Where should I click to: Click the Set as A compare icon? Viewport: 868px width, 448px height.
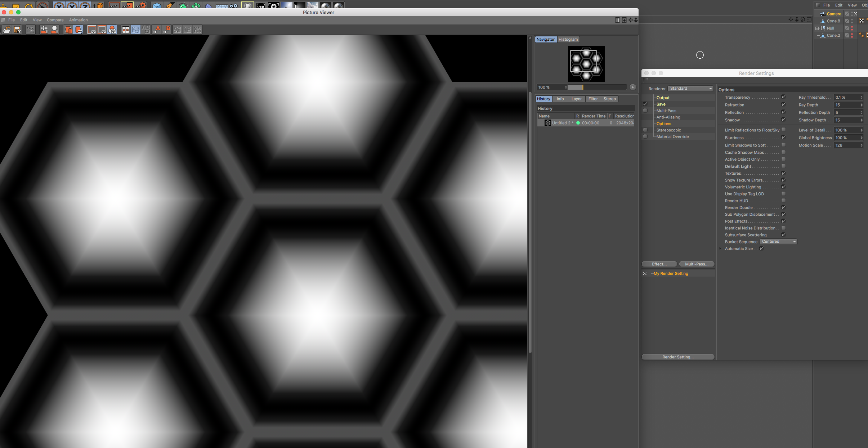156,30
